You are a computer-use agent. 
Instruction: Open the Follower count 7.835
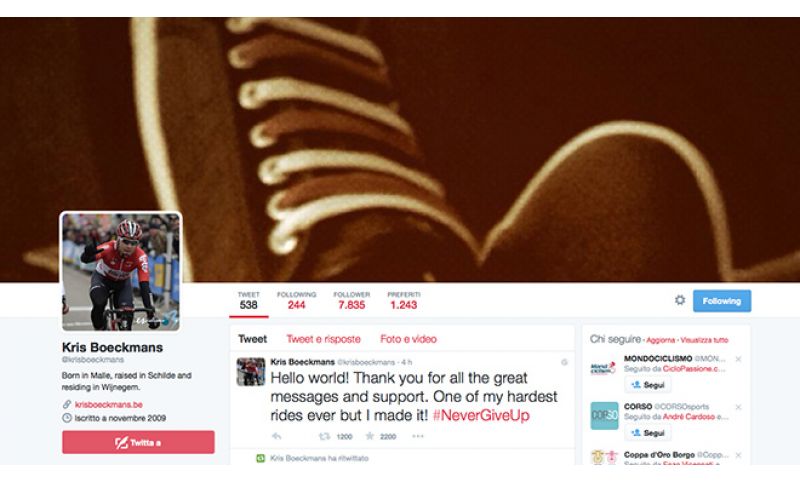tap(352, 300)
